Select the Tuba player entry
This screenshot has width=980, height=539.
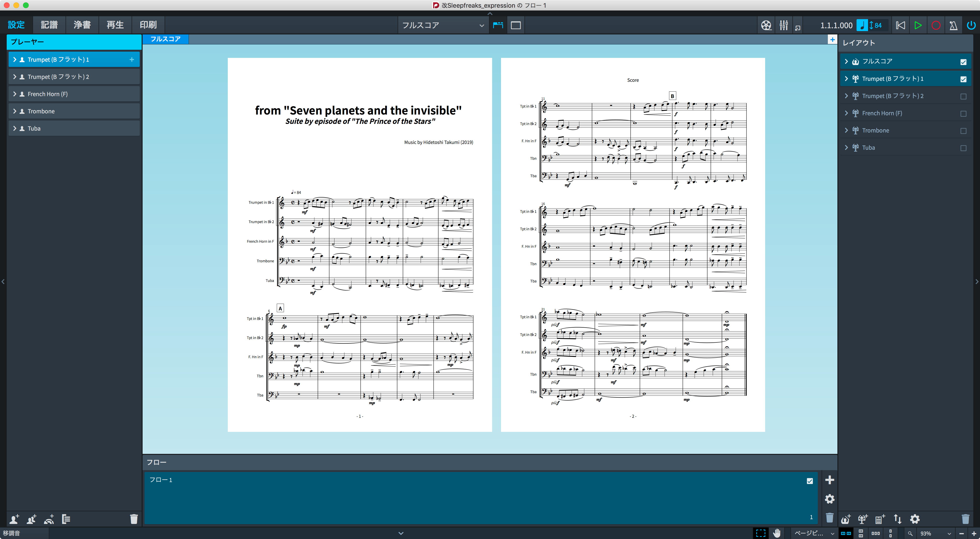pos(74,128)
